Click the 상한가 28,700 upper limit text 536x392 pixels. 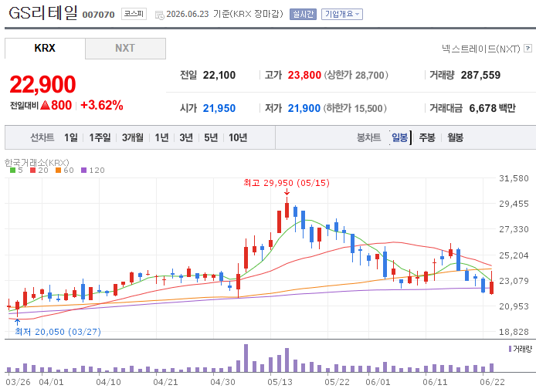pyautogui.click(x=356, y=75)
